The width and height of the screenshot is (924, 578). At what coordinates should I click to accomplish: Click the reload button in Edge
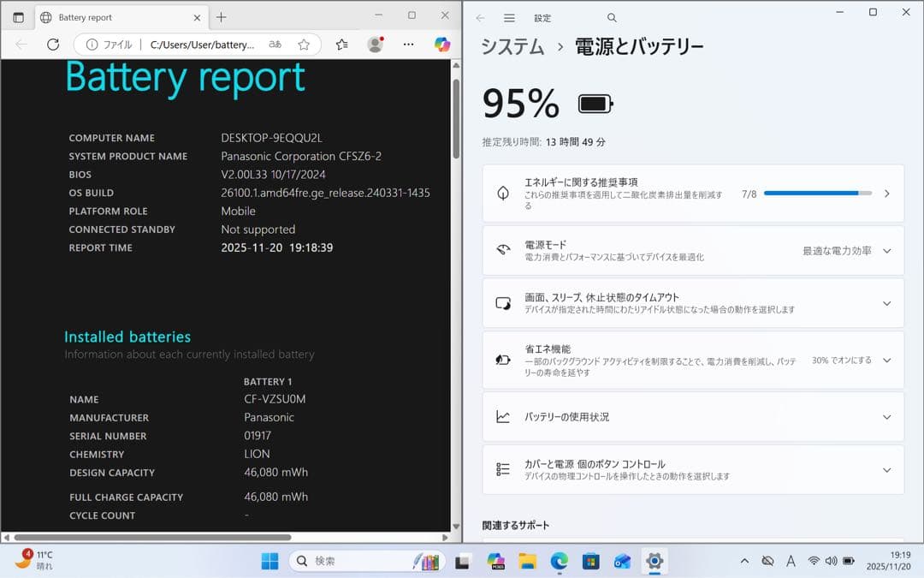coord(53,44)
